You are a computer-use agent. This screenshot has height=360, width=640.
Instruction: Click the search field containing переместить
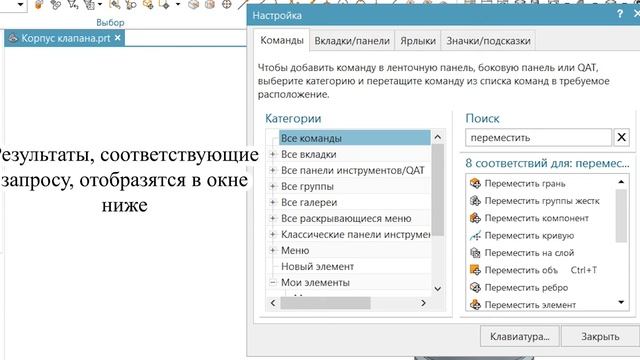point(538,138)
